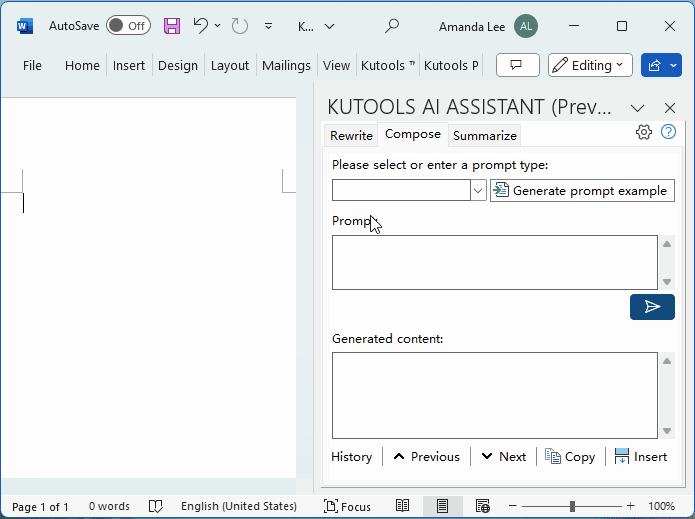The image size is (695, 519).
Task: Insert generated content into the document
Action: tap(640, 456)
